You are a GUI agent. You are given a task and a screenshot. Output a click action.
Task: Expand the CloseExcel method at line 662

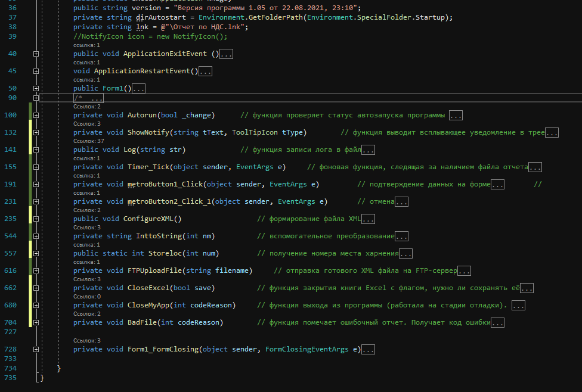tap(36, 288)
